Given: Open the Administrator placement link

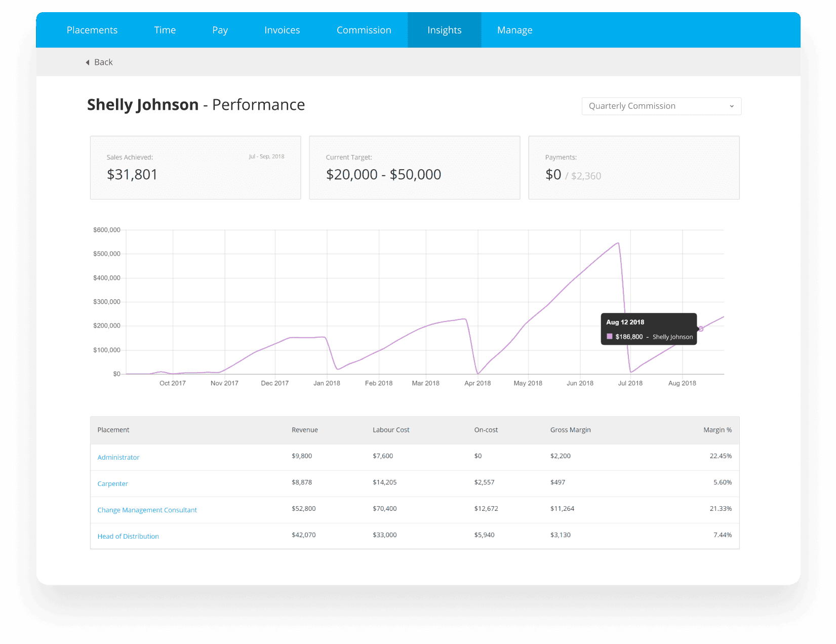Looking at the screenshot, I should 118,457.
